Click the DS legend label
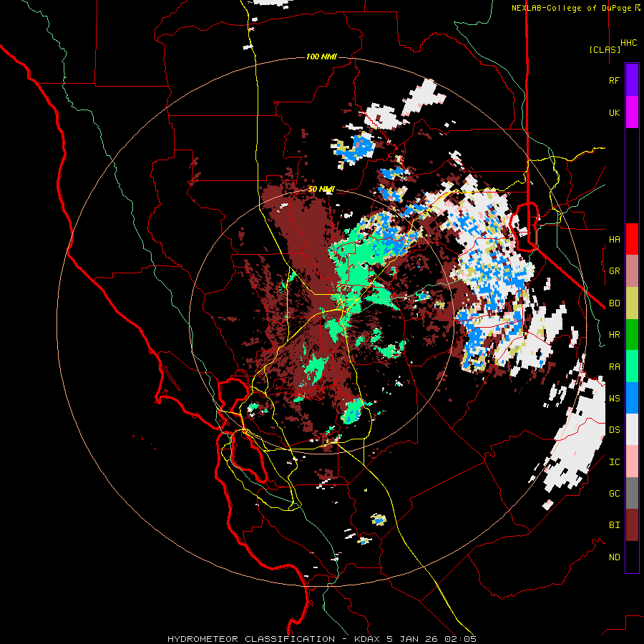 [614, 430]
